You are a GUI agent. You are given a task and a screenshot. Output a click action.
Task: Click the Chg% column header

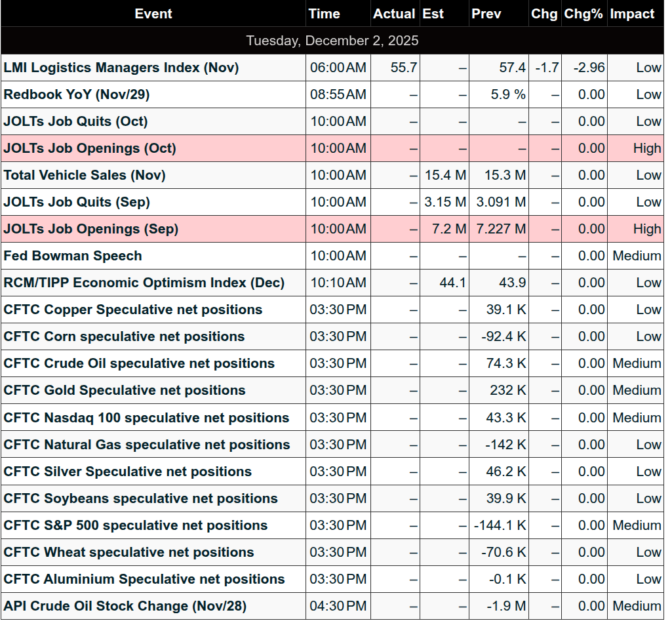[583, 14]
